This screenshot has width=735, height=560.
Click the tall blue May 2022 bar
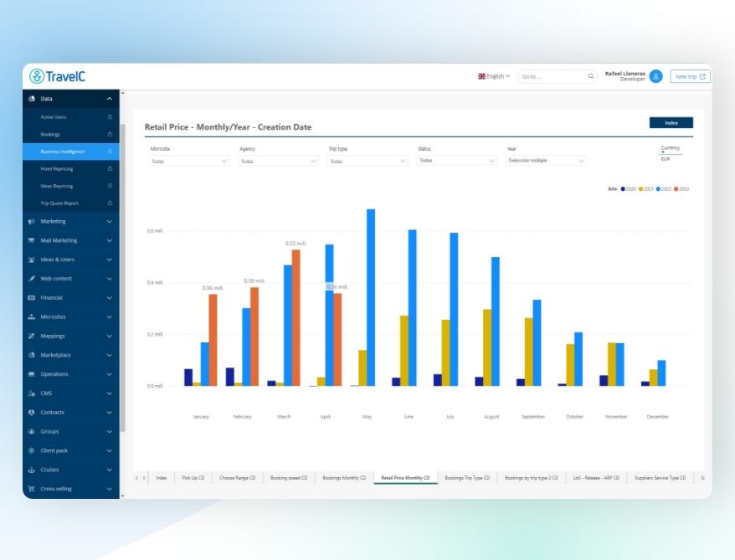(x=371, y=297)
